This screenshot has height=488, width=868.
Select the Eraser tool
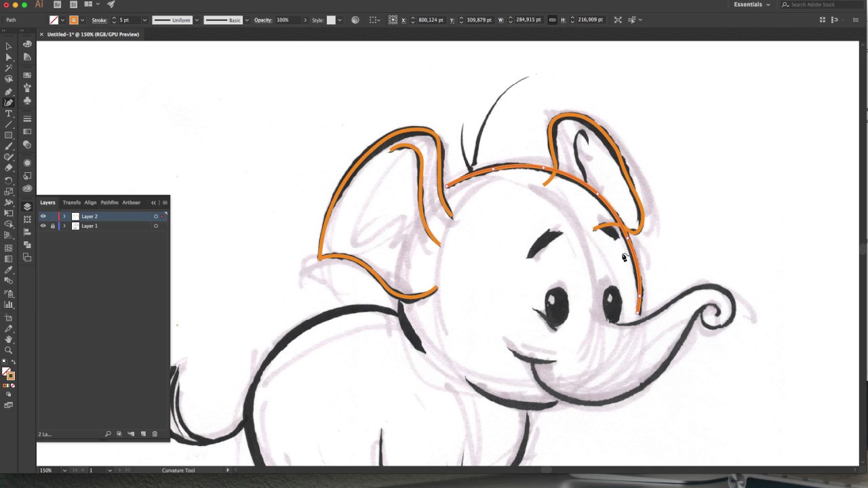(x=8, y=167)
